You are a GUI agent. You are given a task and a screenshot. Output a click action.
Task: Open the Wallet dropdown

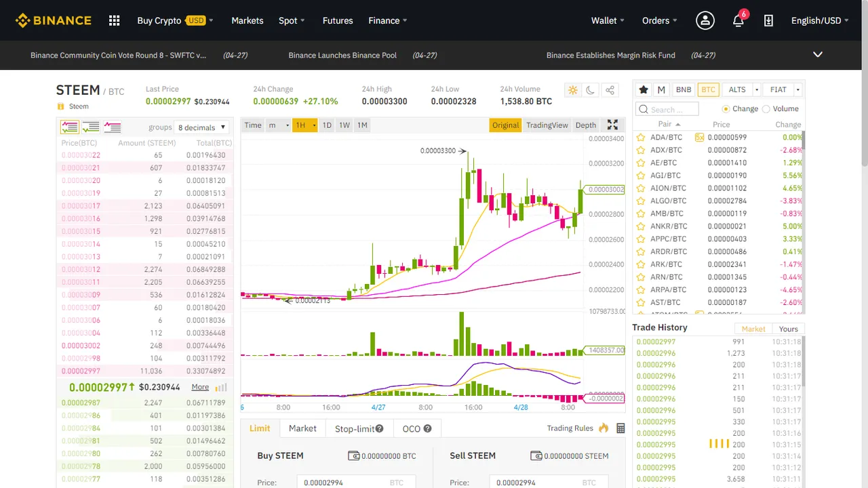pyautogui.click(x=608, y=20)
